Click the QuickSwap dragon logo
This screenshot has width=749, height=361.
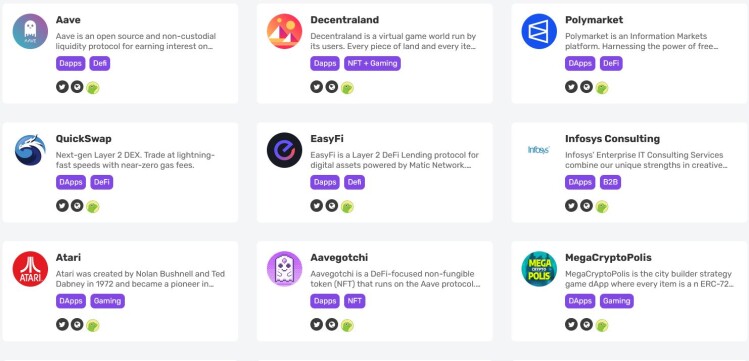pyautogui.click(x=30, y=150)
